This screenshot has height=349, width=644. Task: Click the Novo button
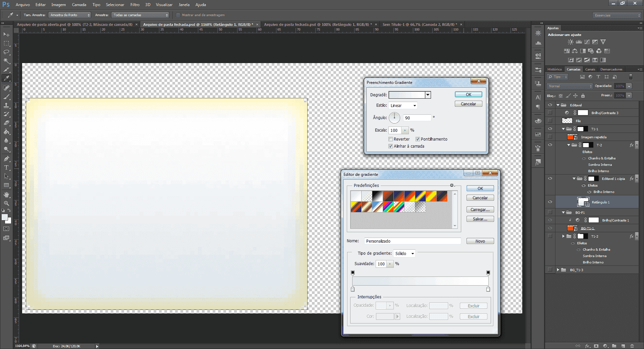pyautogui.click(x=480, y=241)
